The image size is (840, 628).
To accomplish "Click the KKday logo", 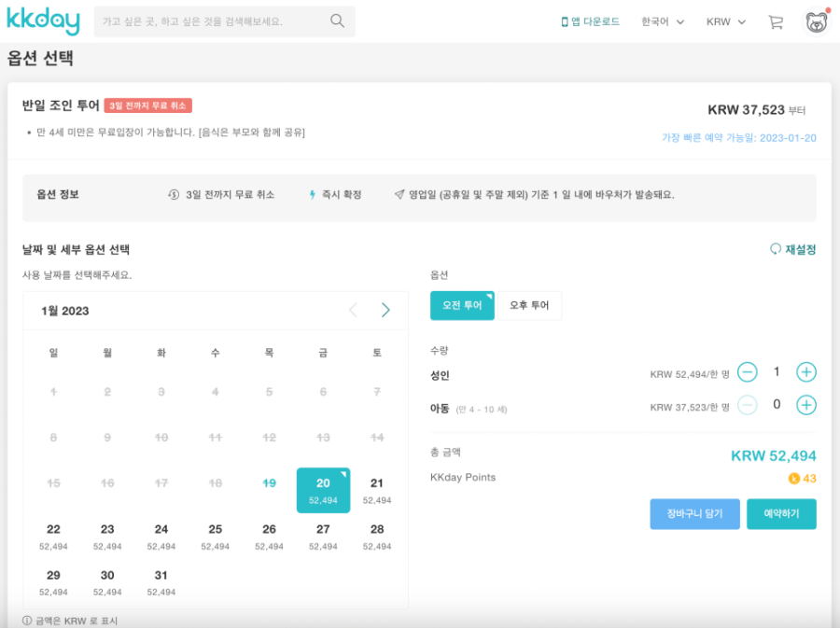I will tap(44, 21).
